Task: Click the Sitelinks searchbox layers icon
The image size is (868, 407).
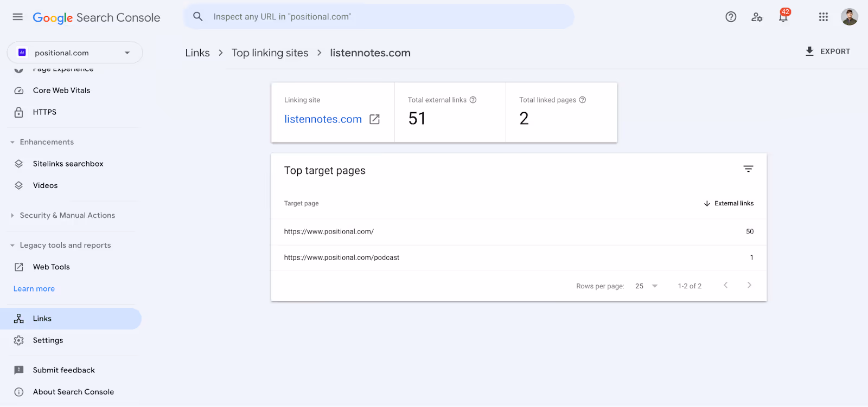Action: pos(19,164)
